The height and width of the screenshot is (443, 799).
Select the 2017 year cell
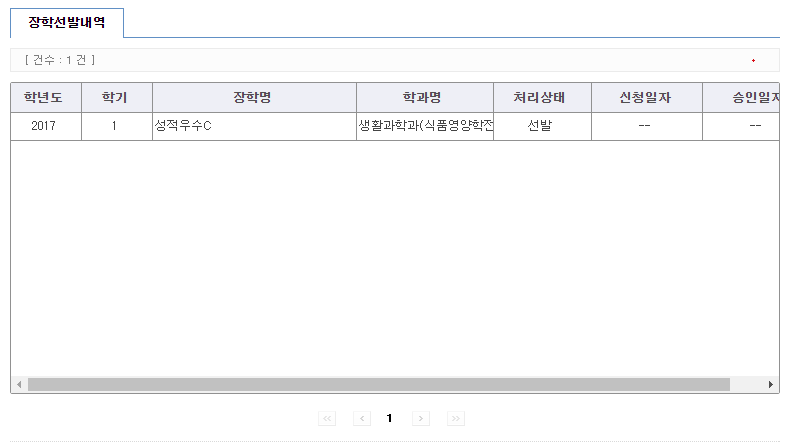coord(46,126)
